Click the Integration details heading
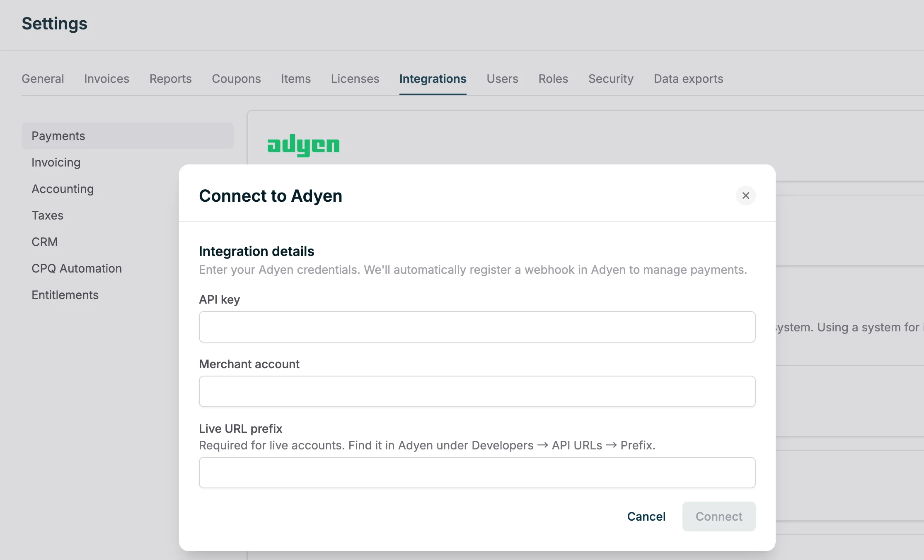924x560 pixels. (x=256, y=251)
